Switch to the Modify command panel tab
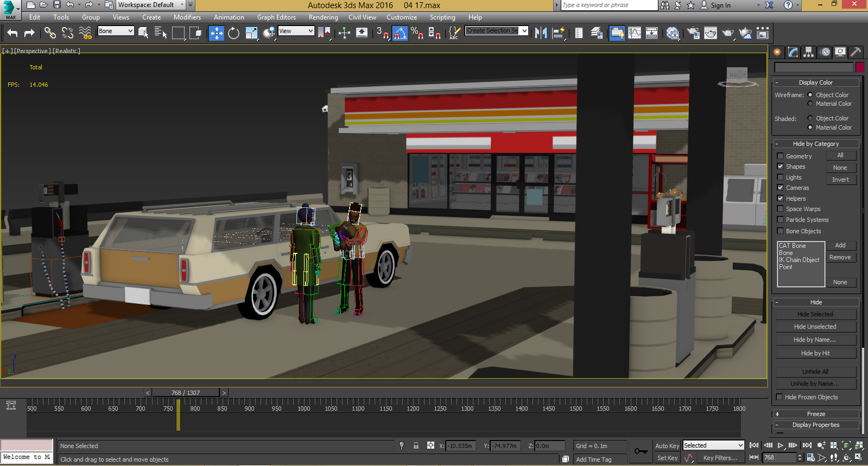Viewport: 868px width, 466px height. click(x=793, y=52)
